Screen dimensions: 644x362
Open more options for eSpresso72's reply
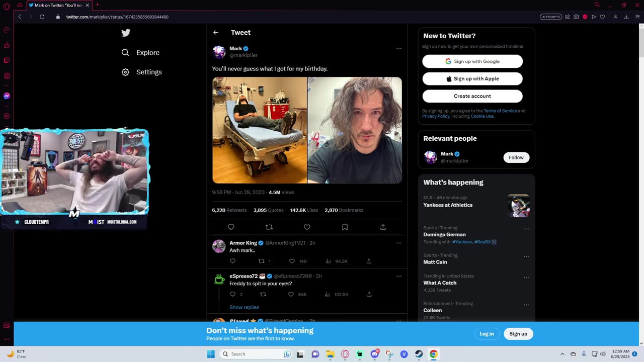pyautogui.click(x=399, y=276)
